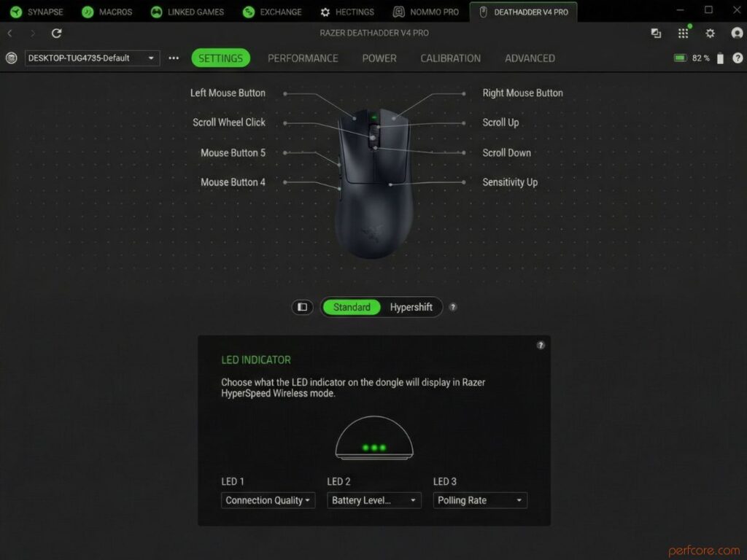Click the LED Indicator help icon
747x560 pixels.
click(541, 345)
